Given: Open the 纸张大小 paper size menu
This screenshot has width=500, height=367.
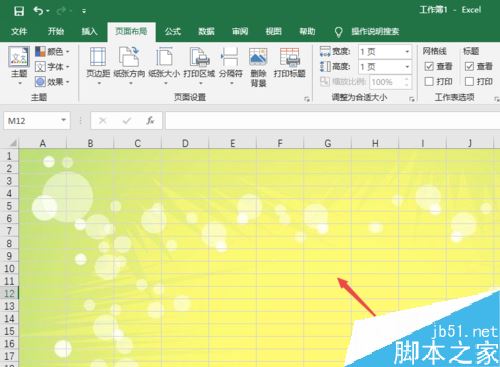Looking at the screenshot, I should [164, 66].
